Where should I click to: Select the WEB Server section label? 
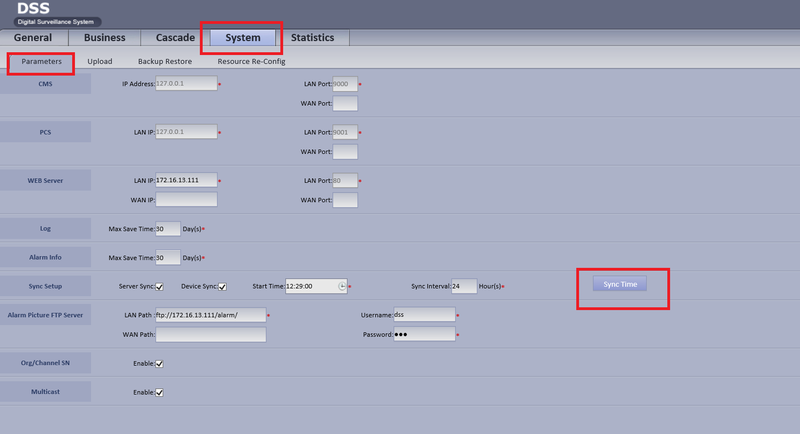pos(45,180)
